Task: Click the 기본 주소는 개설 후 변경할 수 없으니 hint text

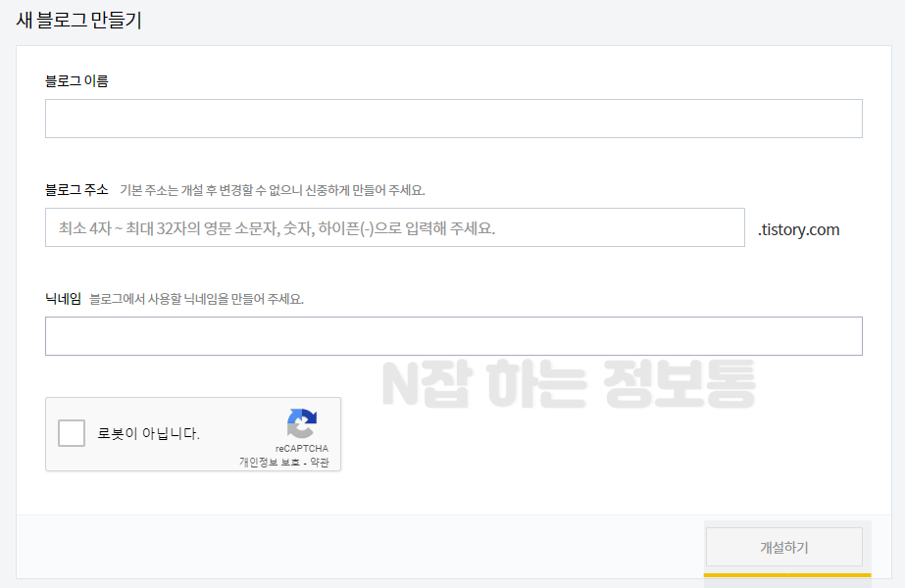Action: [x=273, y=190]
